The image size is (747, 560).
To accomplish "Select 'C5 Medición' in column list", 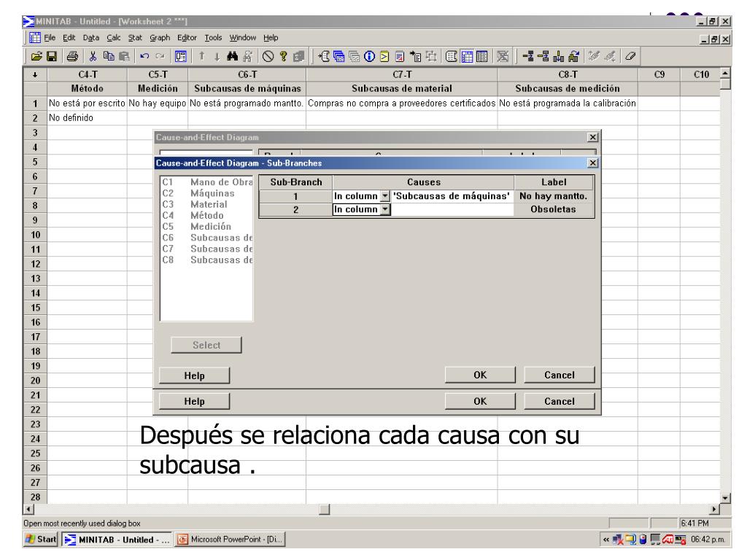I will pyautogui.click(x=206, y=226).
